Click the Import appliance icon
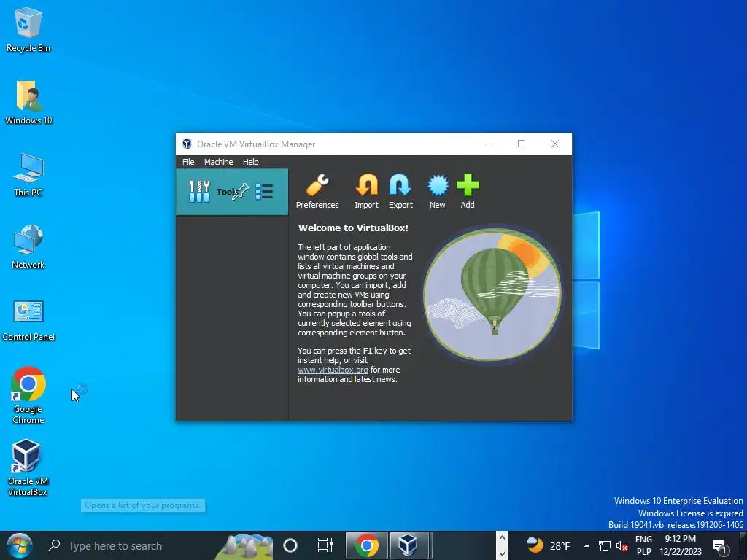The width and height of the screenshot is (747, 560). 366,186
